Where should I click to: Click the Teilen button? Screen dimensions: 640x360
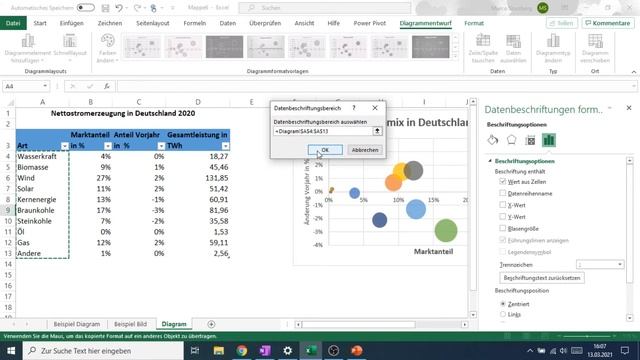(x=562, y=23)
